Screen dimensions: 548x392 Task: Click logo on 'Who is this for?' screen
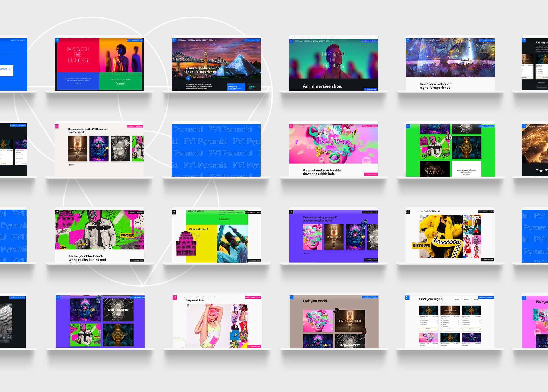pos(174,212)
